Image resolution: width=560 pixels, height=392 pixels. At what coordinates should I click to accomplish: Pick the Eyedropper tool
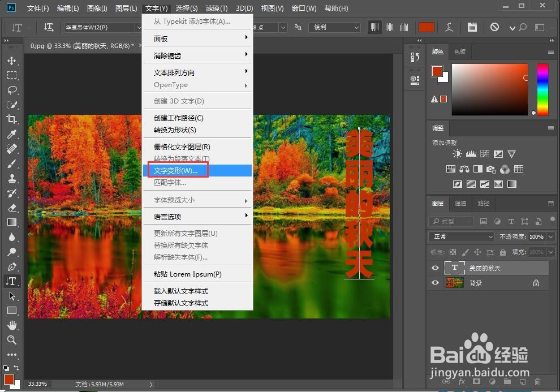12,134
